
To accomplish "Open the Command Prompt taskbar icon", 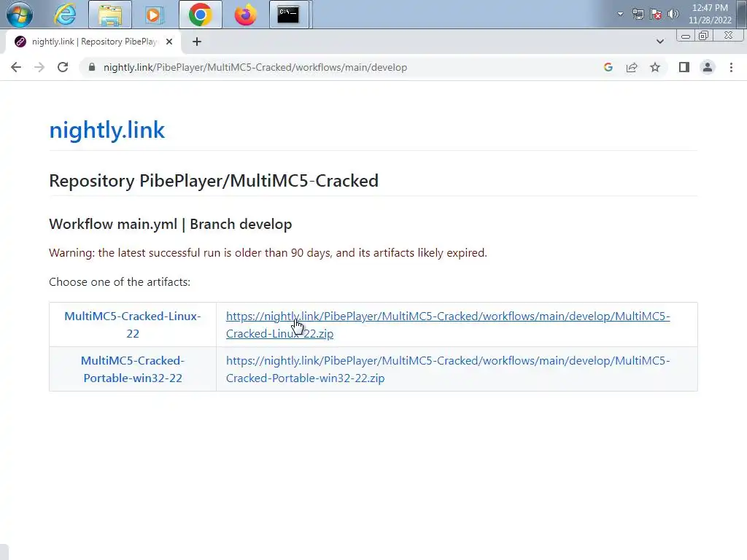I will 289,15.
